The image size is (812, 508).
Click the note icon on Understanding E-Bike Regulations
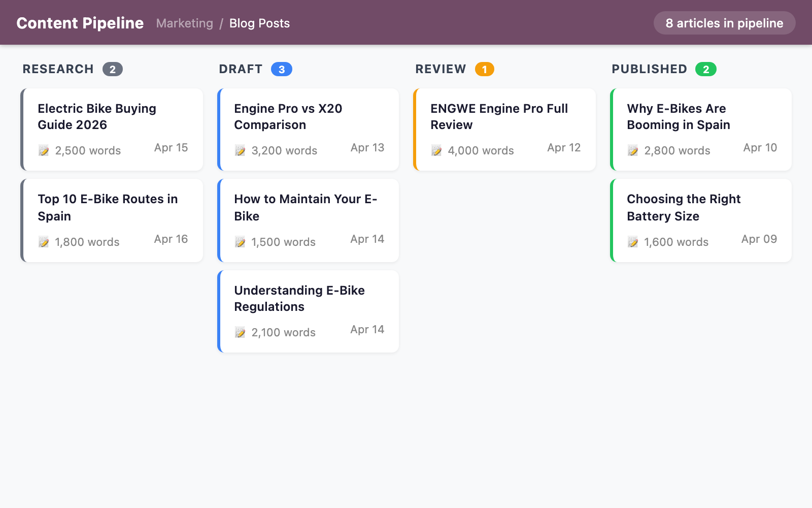point(240,332)
